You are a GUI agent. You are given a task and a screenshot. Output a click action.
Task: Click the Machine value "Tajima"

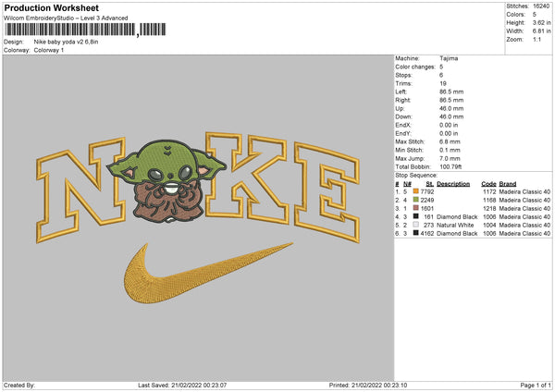pos(449,58)
